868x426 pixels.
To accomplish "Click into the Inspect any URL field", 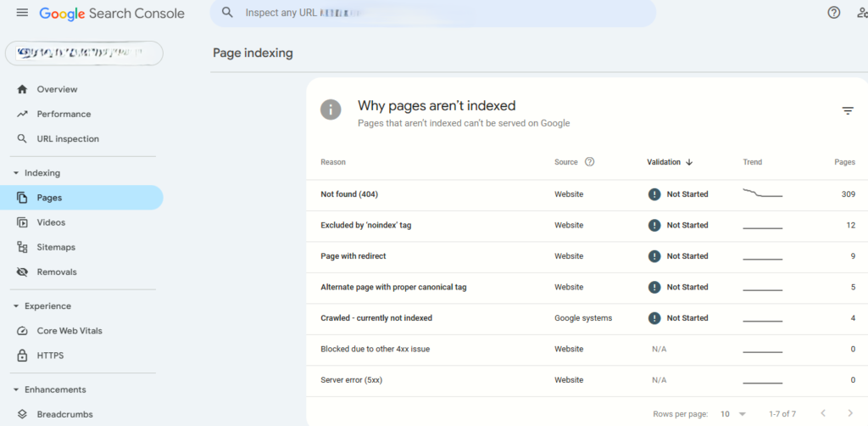I will (432, 13).
